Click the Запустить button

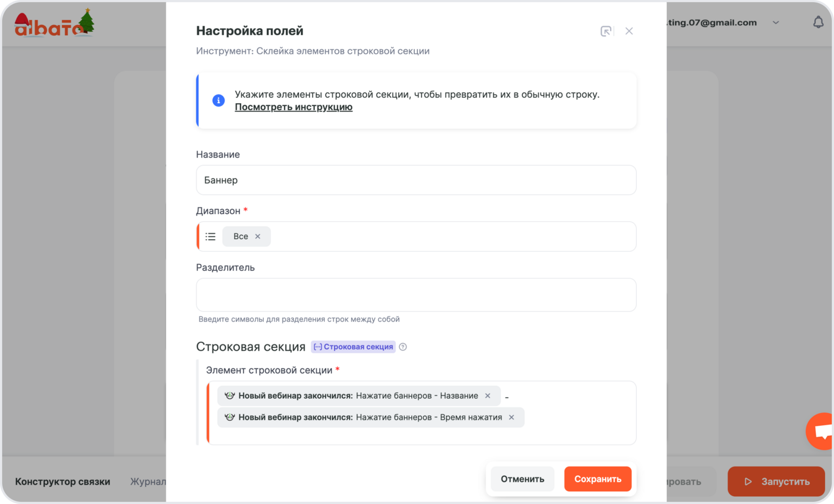pyautogui.click(x=776, y=482)
